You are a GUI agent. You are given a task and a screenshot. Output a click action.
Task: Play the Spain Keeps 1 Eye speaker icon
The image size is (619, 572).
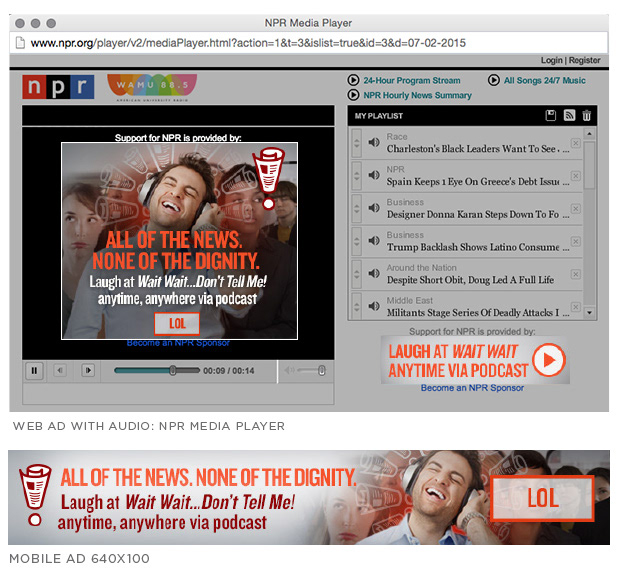click(373, 175)
